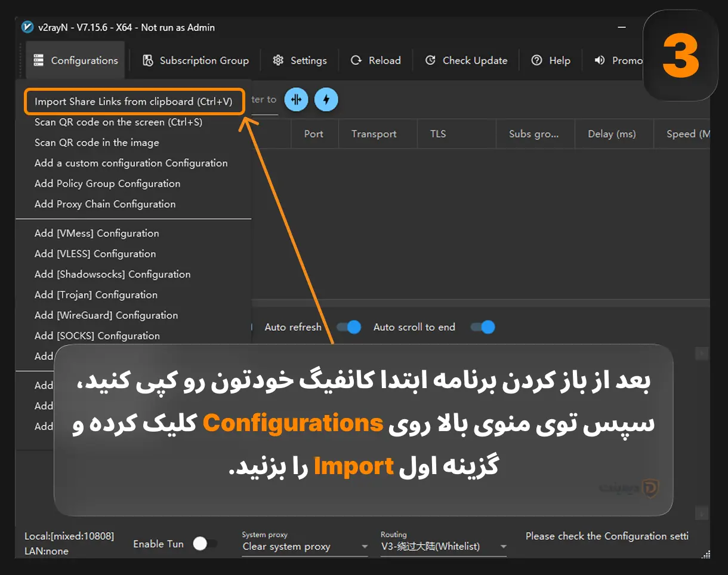The image size is (728, 575).
Task: Click the Reload toolbar button
Action: pyautogui.click(x=375, y=60)
